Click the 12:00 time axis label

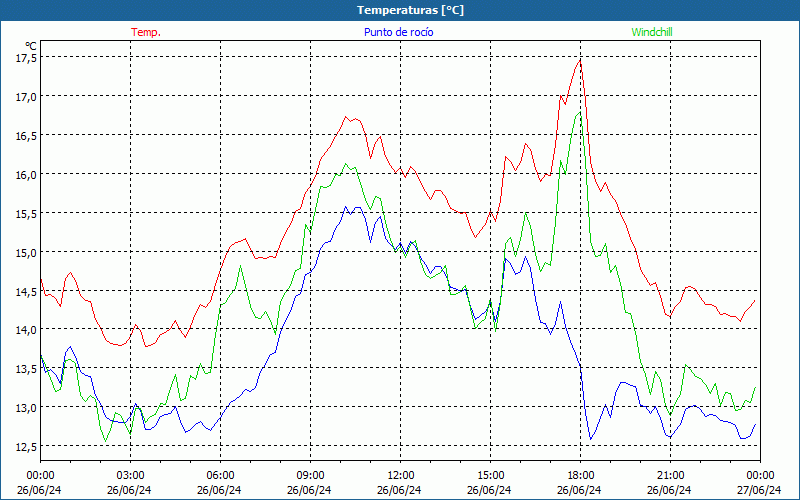[401, 476]
